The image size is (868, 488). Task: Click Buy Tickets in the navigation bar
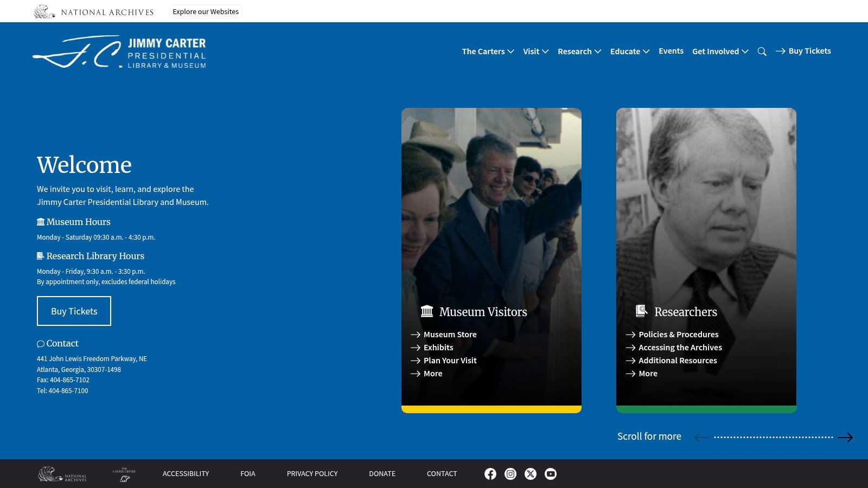(803, 51)
